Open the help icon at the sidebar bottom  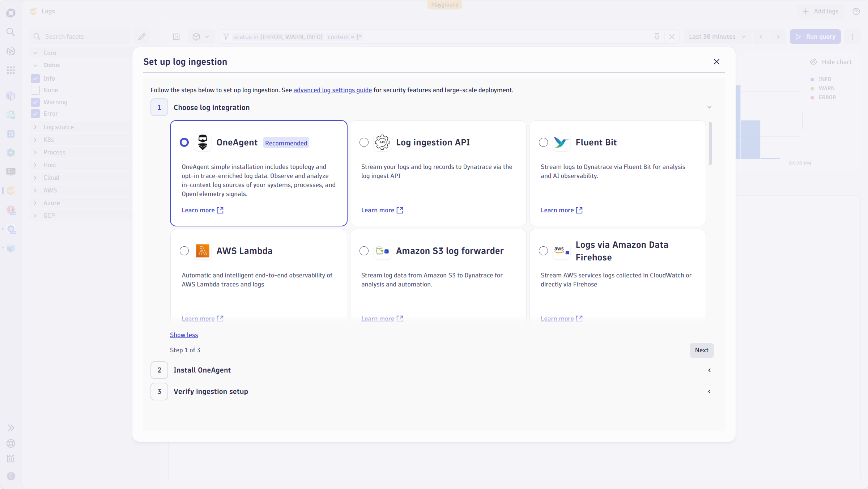(11, 443)
